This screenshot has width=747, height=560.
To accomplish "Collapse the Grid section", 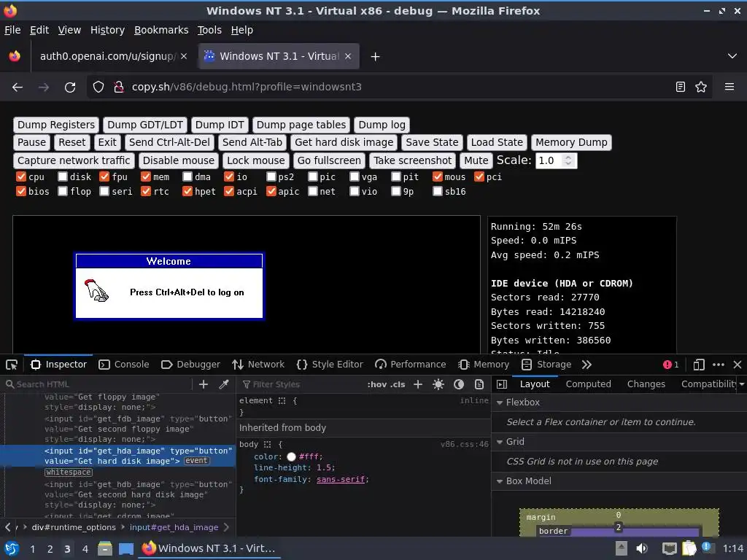I will (x=500, y=442).
